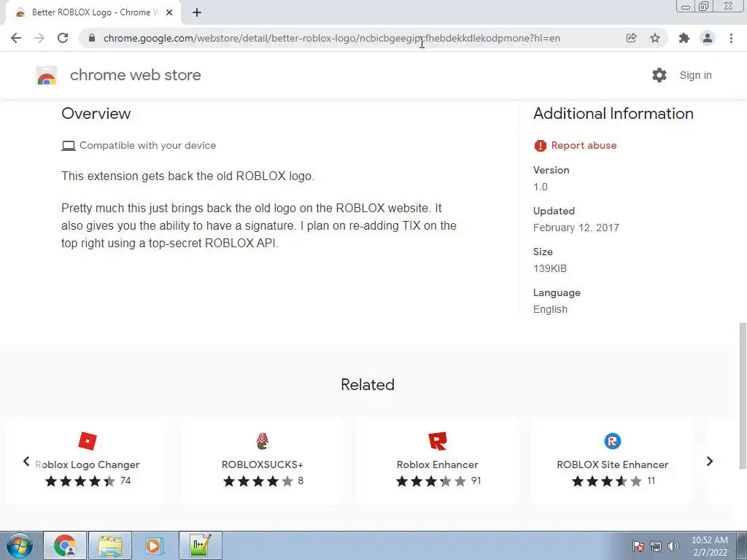The image size is (747, 560).
Task: Share this page using address bar icon
Action: [631, 38]
